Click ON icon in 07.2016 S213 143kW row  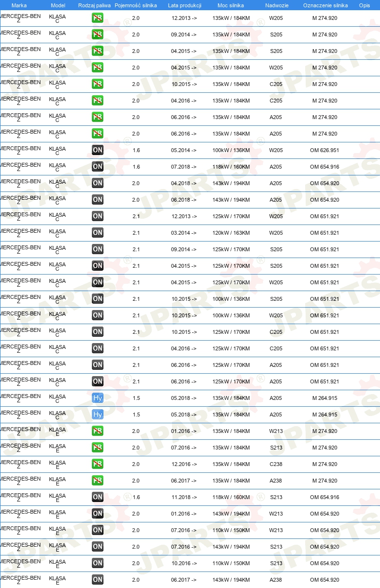point(98,547)
